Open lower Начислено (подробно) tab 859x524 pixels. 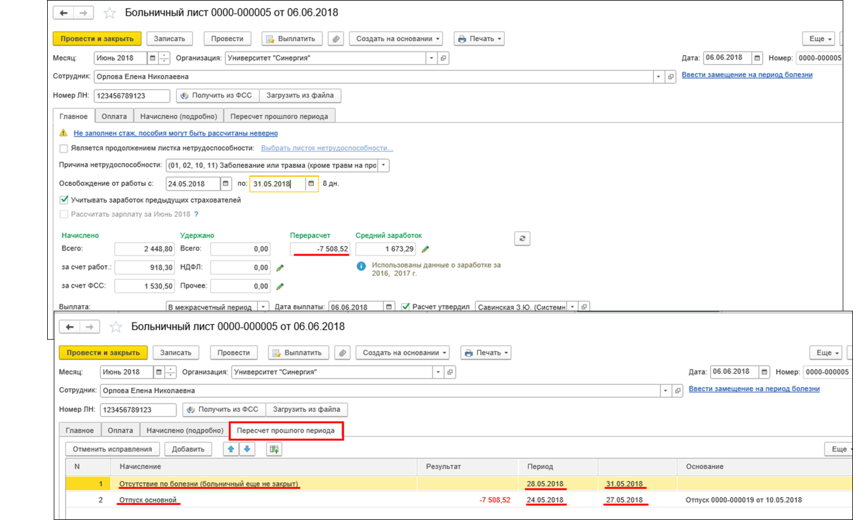click(x=185, y=430)
